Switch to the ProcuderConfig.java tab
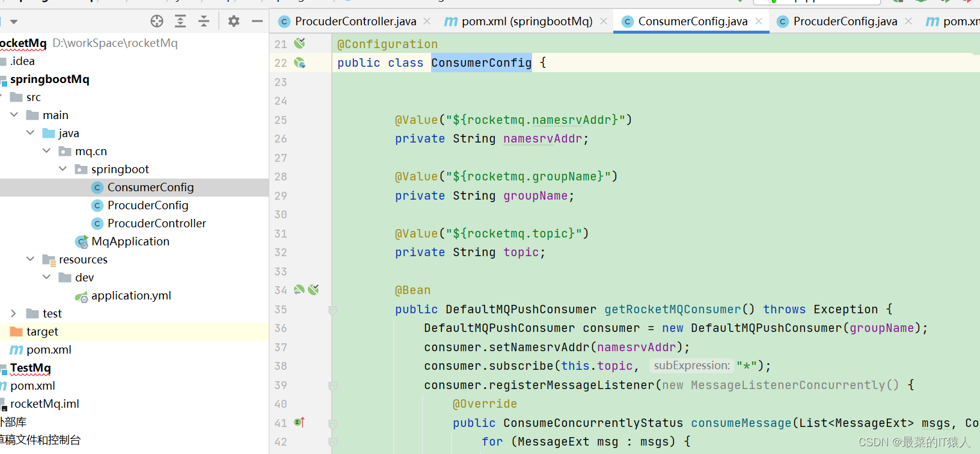980x454 pixels. pos(845,22)
